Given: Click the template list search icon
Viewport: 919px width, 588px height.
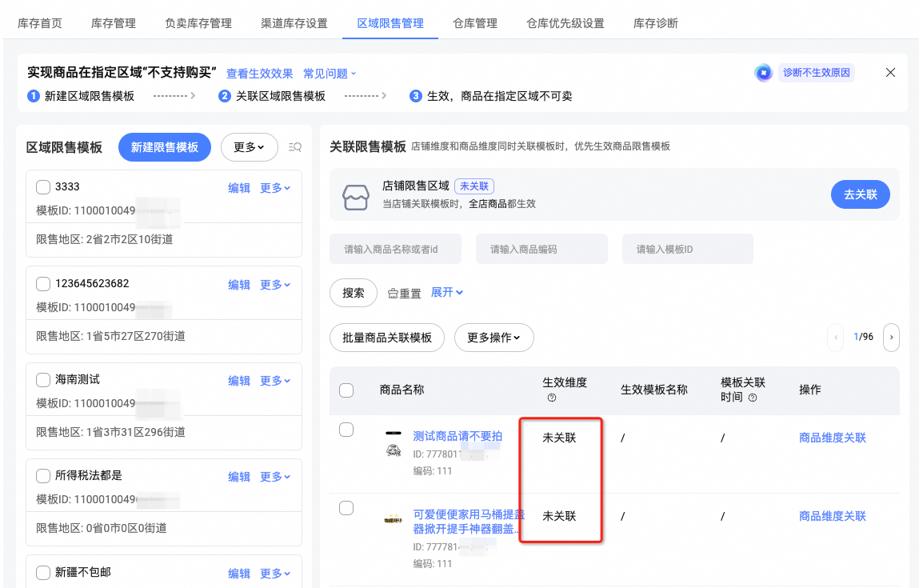Looking at the screenshot, I should tap(295, 147).
